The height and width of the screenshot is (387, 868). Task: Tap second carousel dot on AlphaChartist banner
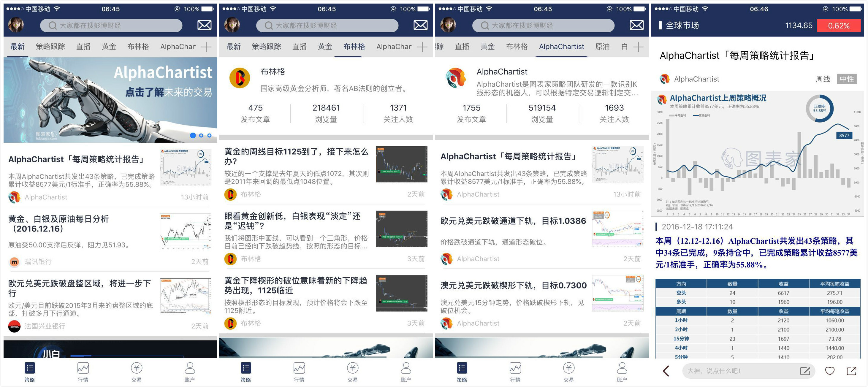pyautogui.click(x=201, y=135)
